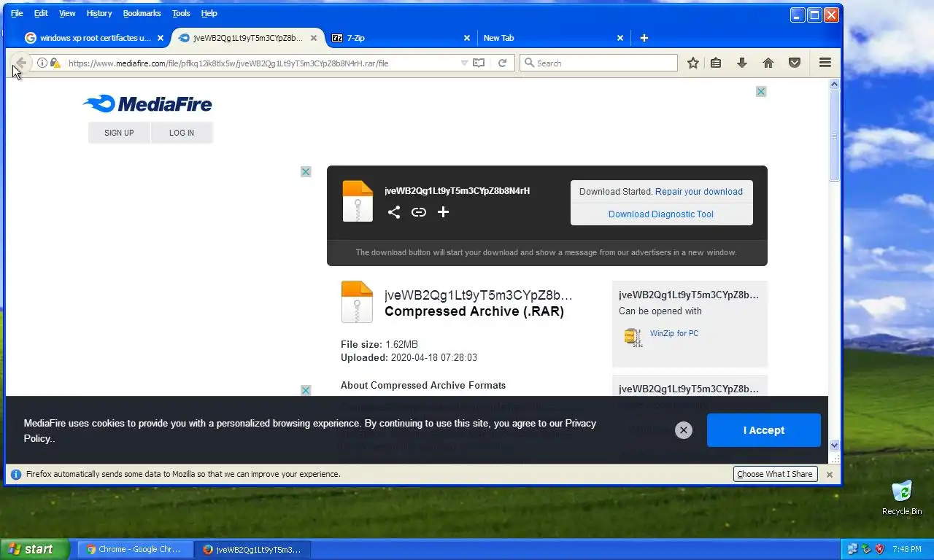Accept cookies with I Accept button
Screen dimensions: 934x560
(764, 430)
